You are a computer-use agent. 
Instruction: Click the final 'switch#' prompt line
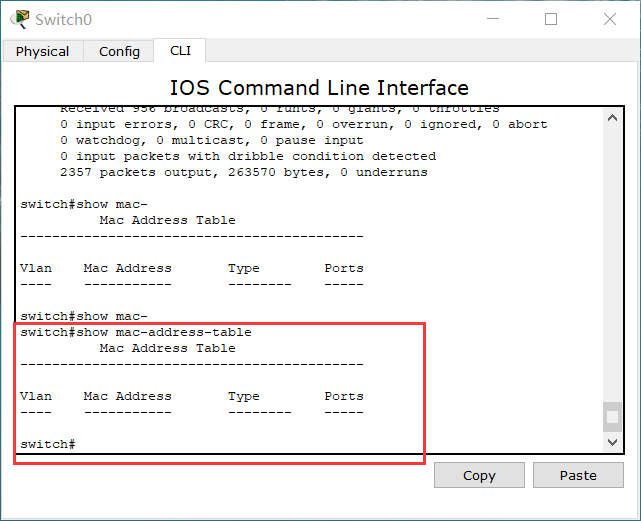coord(48,444)
